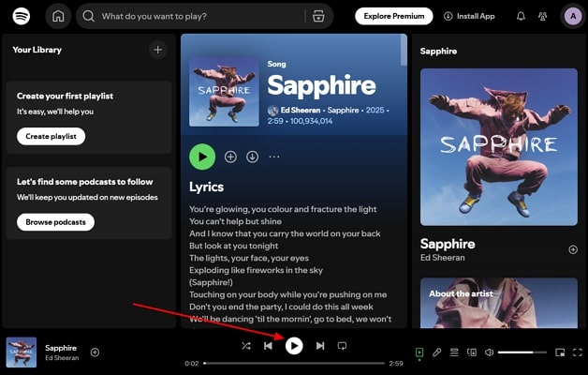The image size is (588, 375).
Task: Click Create playlist button
Action: tap(51, 136)
